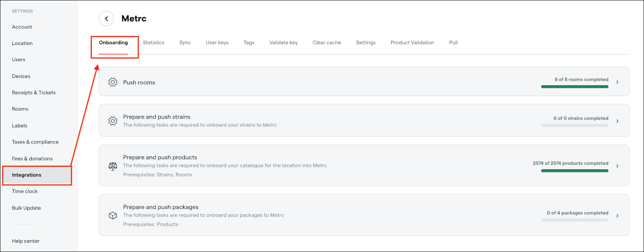Image resolution: width=644 pixels, height=252 pixels.
Task: Expand the Prepare and push products chevron
Action: click(617, 166)
